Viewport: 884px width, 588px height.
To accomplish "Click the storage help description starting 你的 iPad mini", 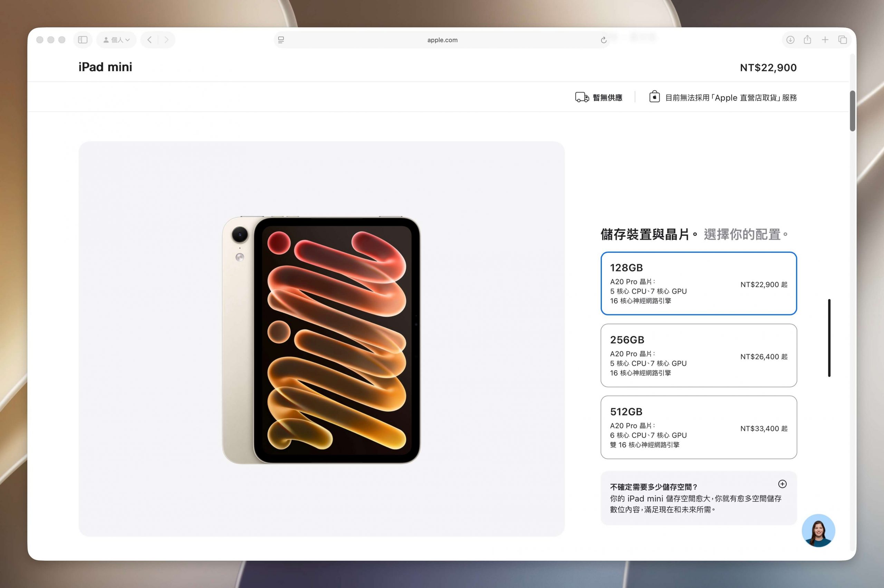I will point(695,504).
